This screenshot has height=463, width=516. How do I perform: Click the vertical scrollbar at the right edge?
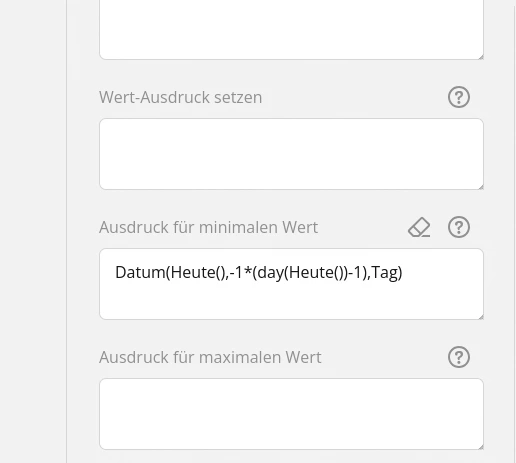pyautogui.click(x=515, y=231)
